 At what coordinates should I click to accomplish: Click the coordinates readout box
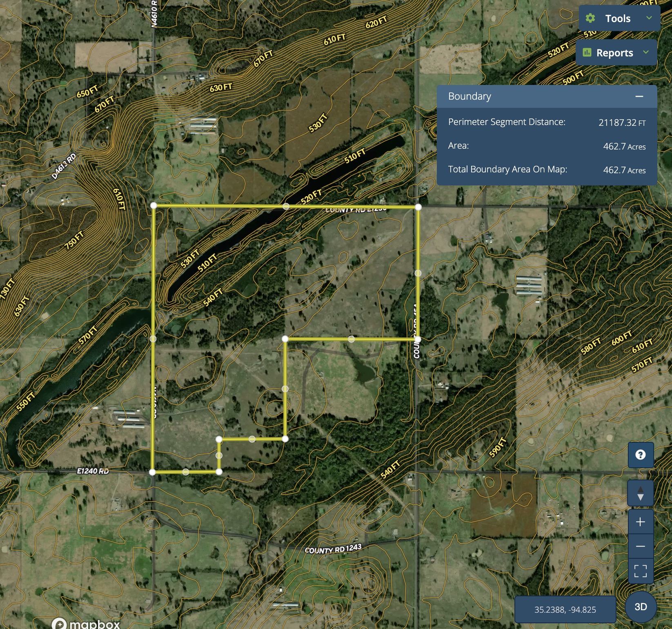click(565, 609)
